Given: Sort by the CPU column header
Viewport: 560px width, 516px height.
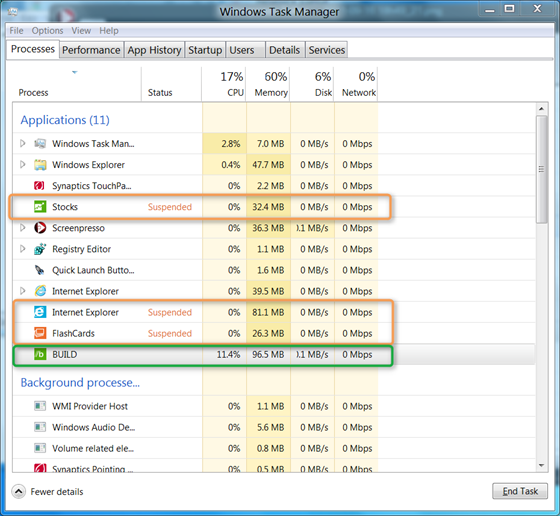Looking at the screenshot, I should [x=224, y=84].
